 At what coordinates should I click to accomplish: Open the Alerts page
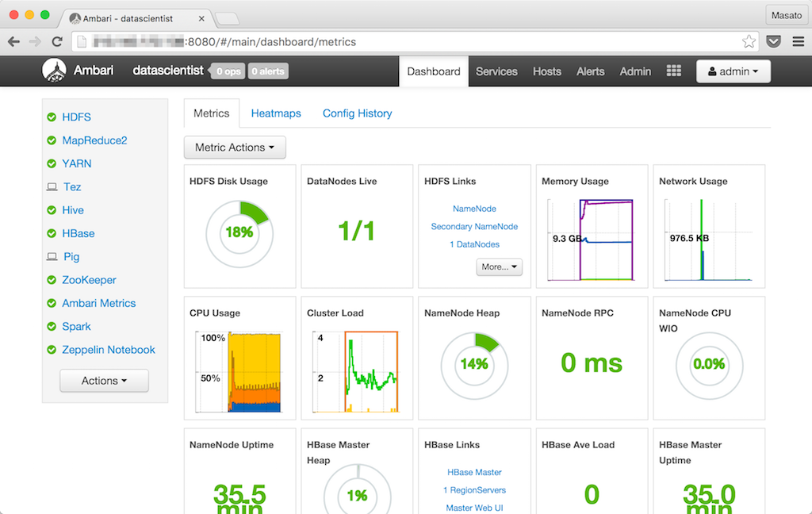coord(590,71)
